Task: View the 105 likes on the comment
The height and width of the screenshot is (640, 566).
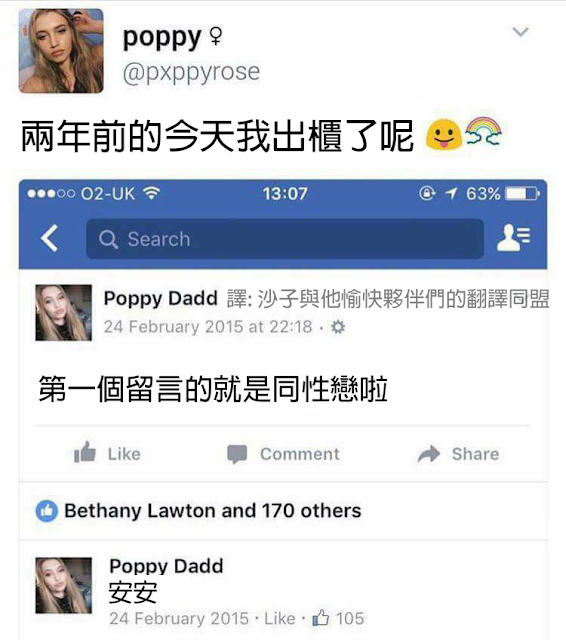Action: pyautogui.click(x=338, y=618)
